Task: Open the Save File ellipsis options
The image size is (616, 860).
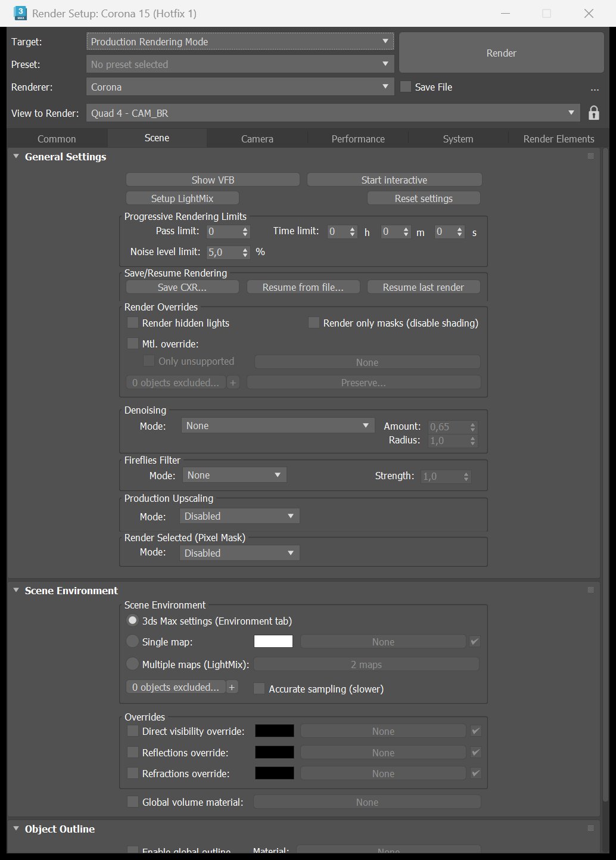Action: click(594, 88)
